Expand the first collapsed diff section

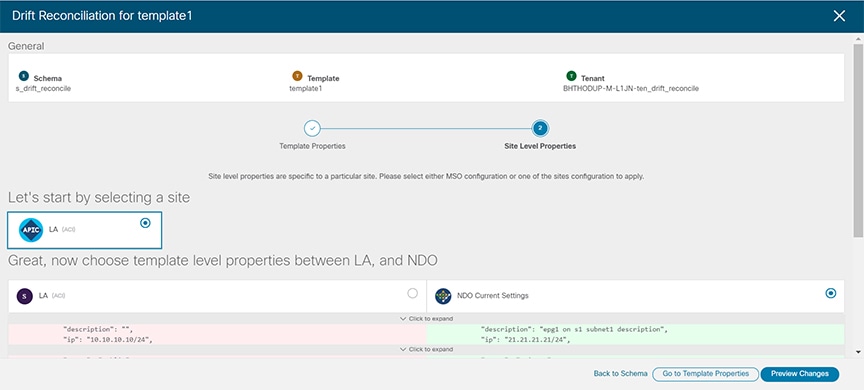426,318
